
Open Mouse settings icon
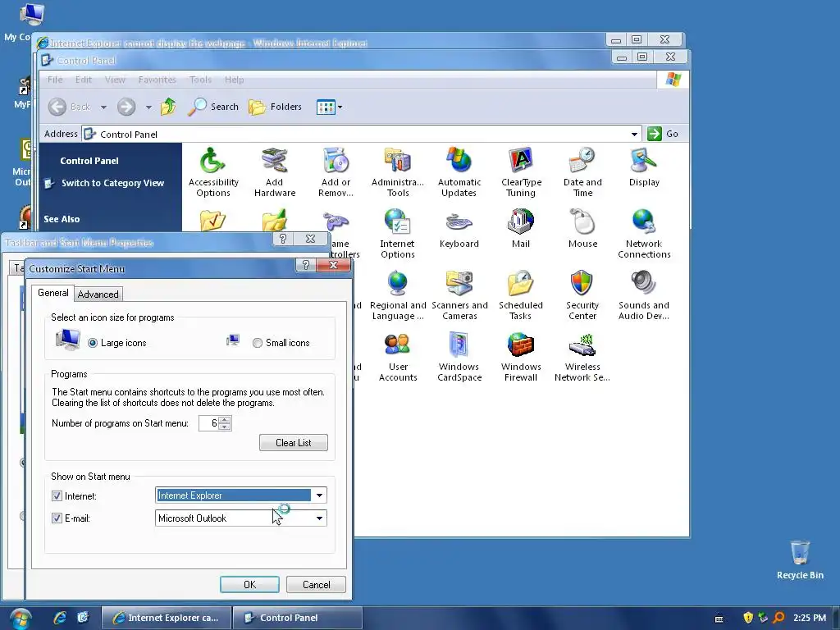[x=582, y=229]
